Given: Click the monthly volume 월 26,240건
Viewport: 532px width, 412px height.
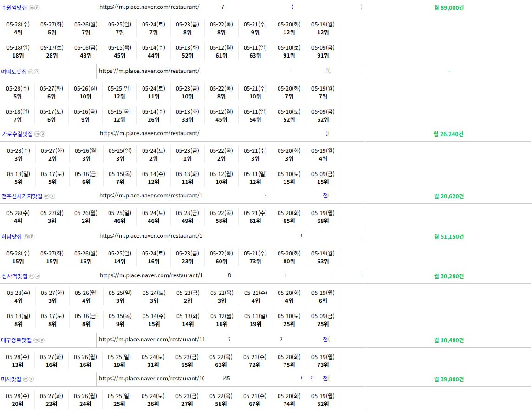Looking at the screenshot, I should [x=448, y=134].
